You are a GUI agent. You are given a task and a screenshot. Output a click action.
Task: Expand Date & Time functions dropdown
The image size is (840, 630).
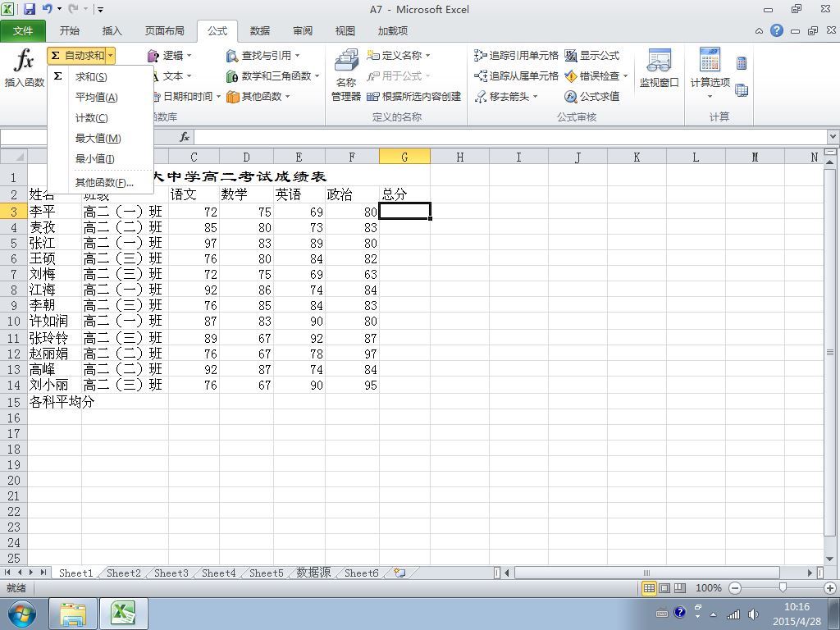[x=218, y=97]
